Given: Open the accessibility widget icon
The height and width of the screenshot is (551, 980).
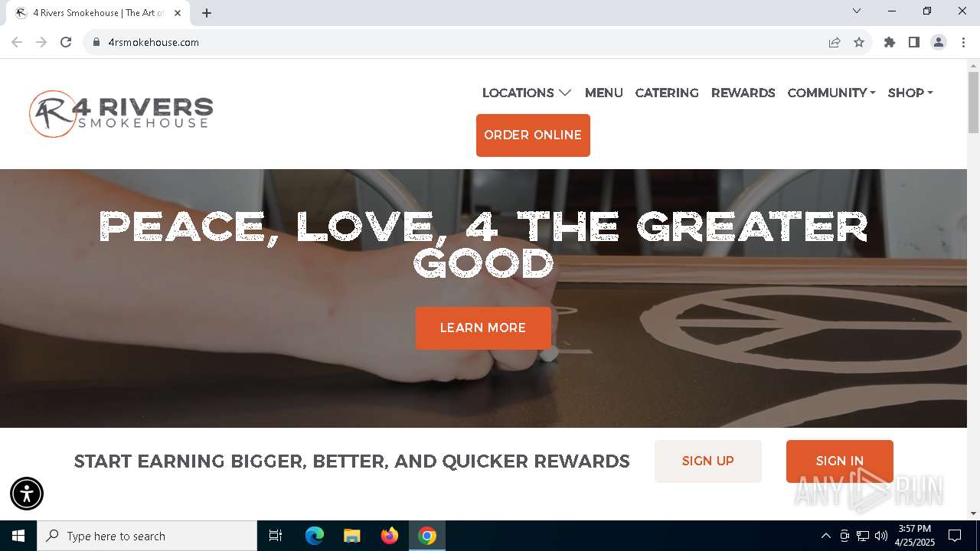Looking at the screenshot, I should [x=27, y=494].
